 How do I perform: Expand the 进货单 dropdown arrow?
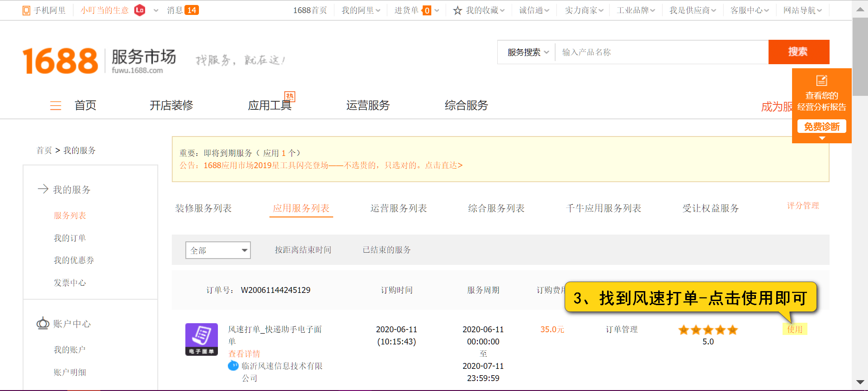point(437,10)
